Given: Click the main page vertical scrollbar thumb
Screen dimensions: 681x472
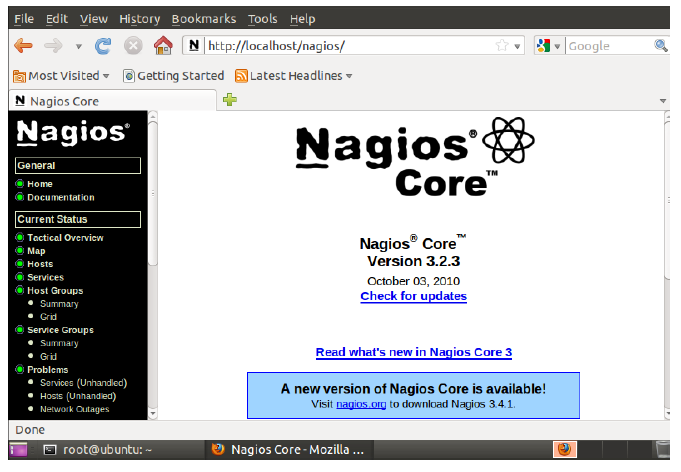Looking at the screenshot, I should coord(668,201).
